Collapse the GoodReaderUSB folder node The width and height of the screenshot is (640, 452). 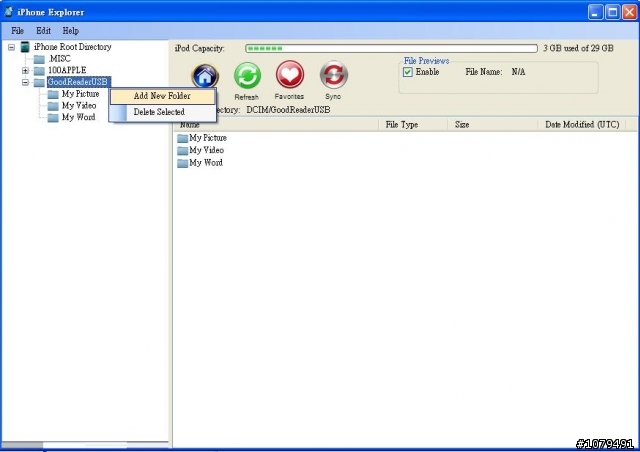point(25,82)
